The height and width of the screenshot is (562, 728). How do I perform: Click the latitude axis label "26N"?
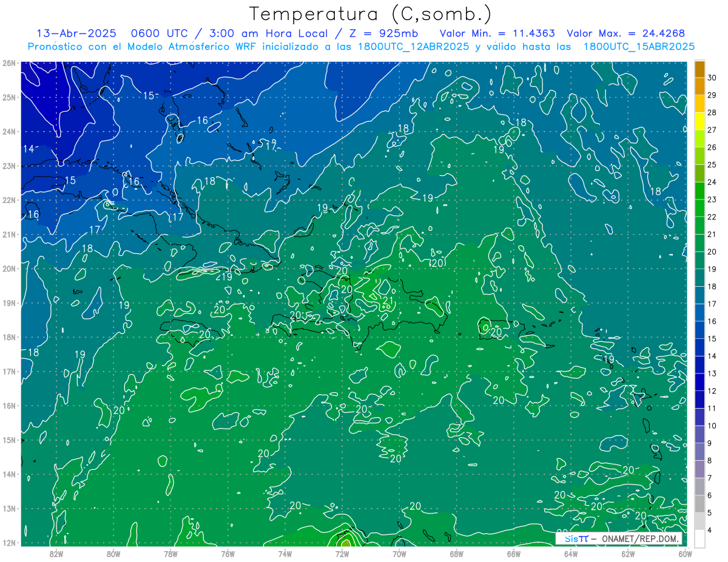pos(8,62)
